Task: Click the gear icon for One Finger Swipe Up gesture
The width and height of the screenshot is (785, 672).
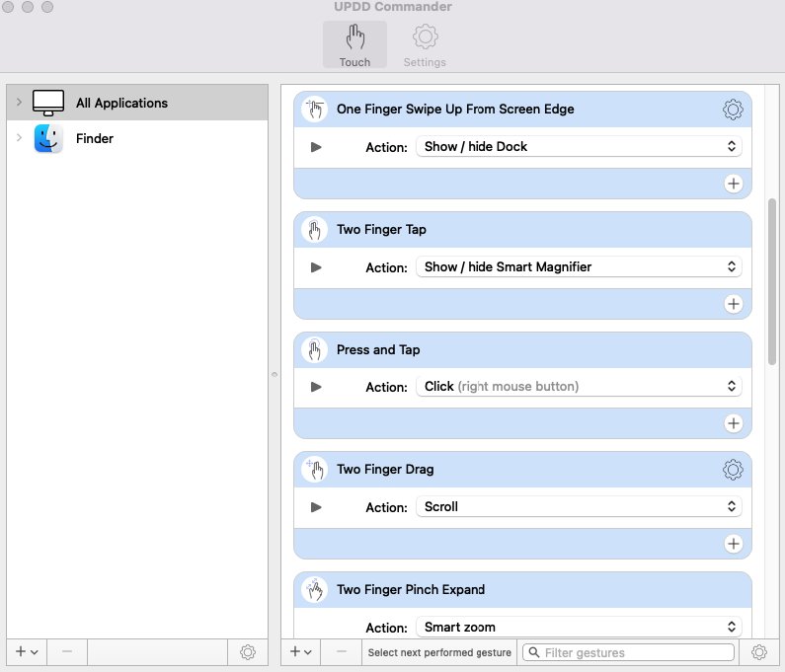Action: pyautogui.click(x=733, y=110)
